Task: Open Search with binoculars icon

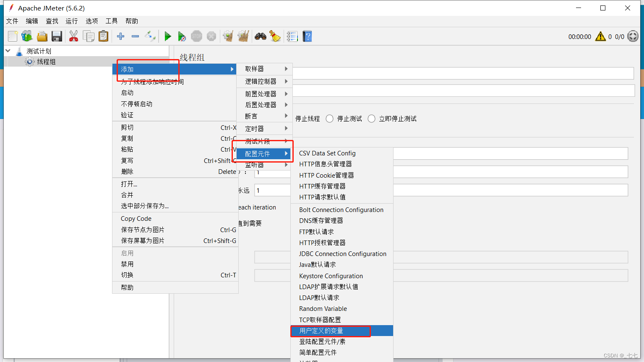Action: [x=261, y=36]
